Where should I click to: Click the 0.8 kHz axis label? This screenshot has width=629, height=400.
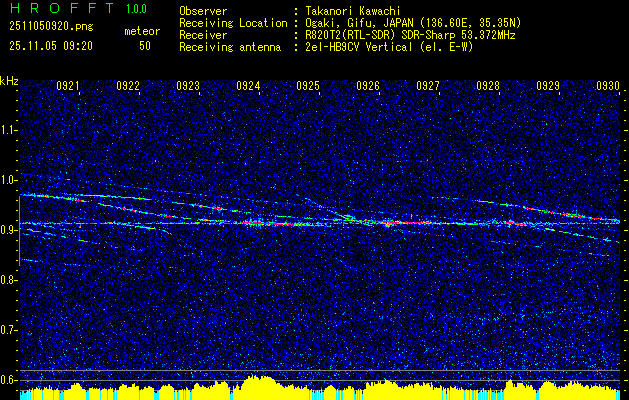(x=8, y=280)
